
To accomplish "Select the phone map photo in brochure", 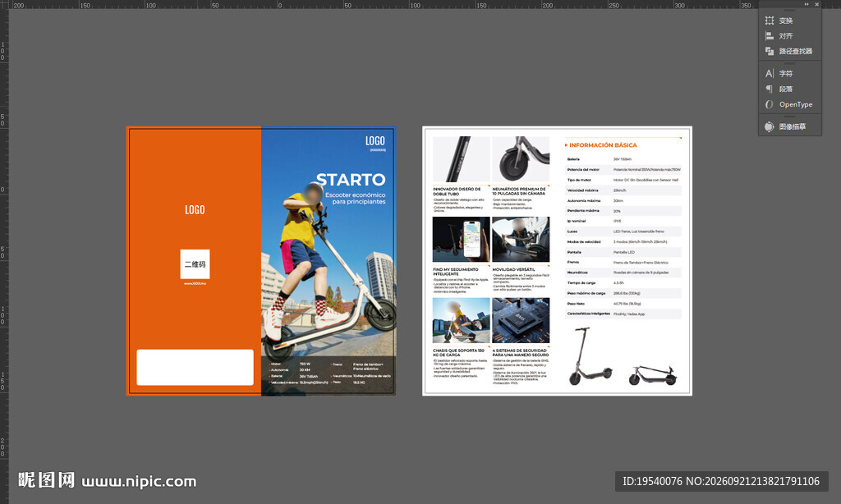I will (462, 239).
